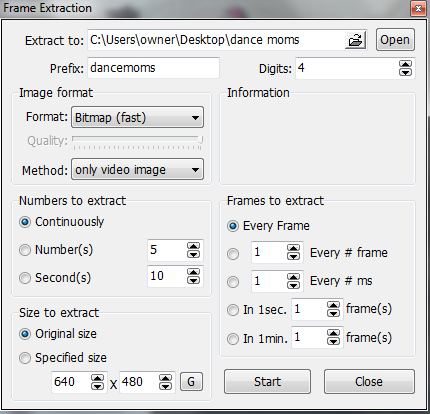Screen dimensions: 430x414
Task: Click the Close button at bottom
Action: tap(369, 381)
